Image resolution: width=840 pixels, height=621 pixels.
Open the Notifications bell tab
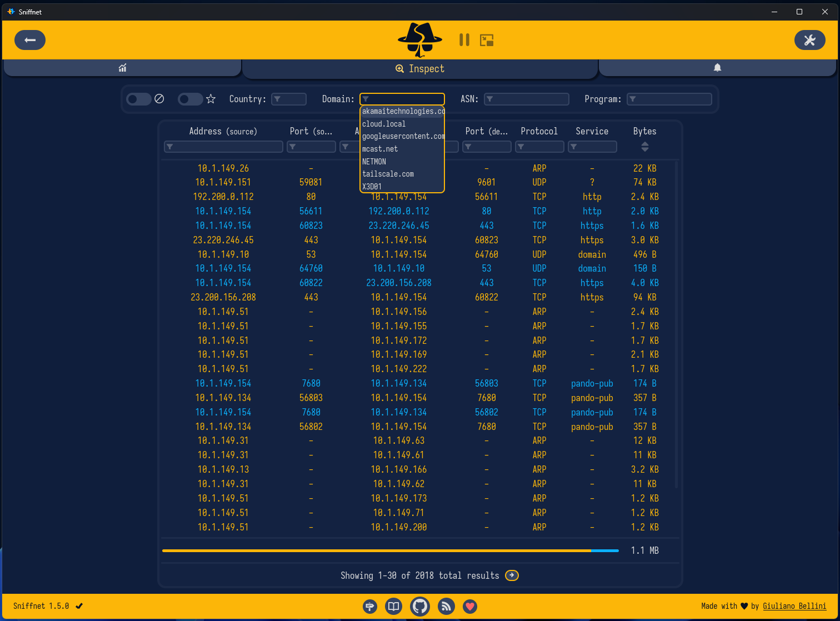[x=717, y=68]
